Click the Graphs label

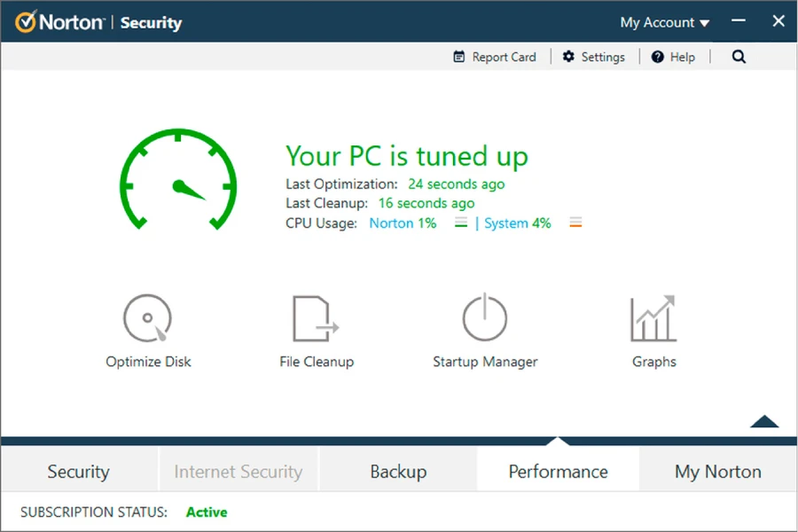point(654,362)
